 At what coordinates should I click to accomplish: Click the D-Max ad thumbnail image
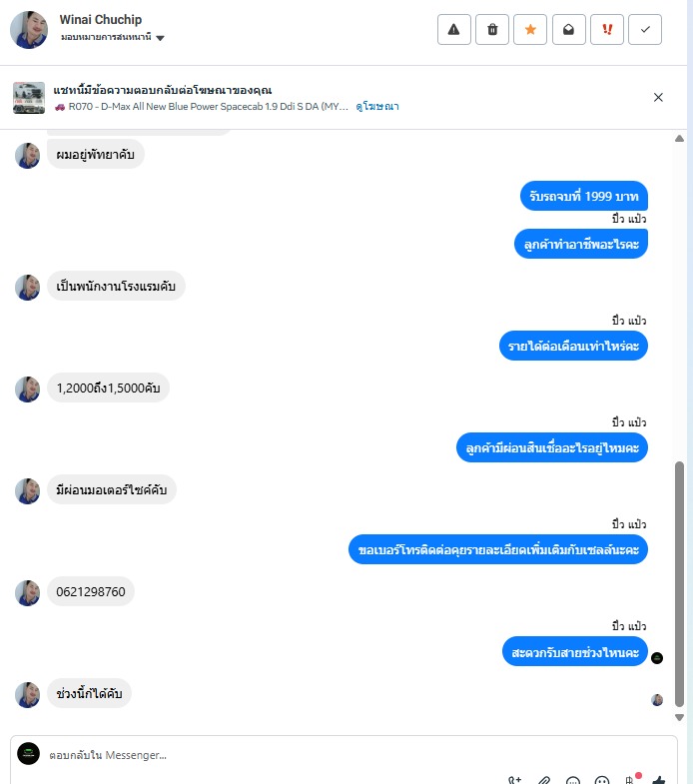[x=28, y=97]
